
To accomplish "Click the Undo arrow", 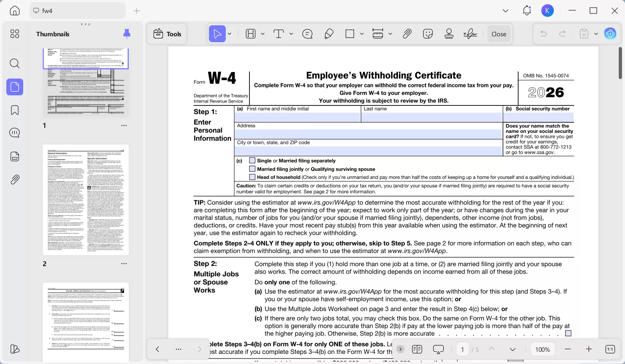I will (x=544, y=34).
